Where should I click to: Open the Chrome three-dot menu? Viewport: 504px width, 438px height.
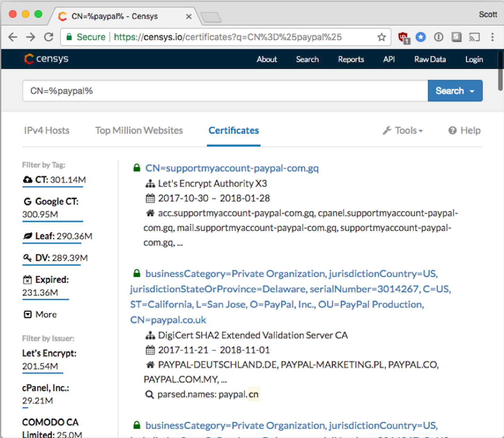point(492,37)
